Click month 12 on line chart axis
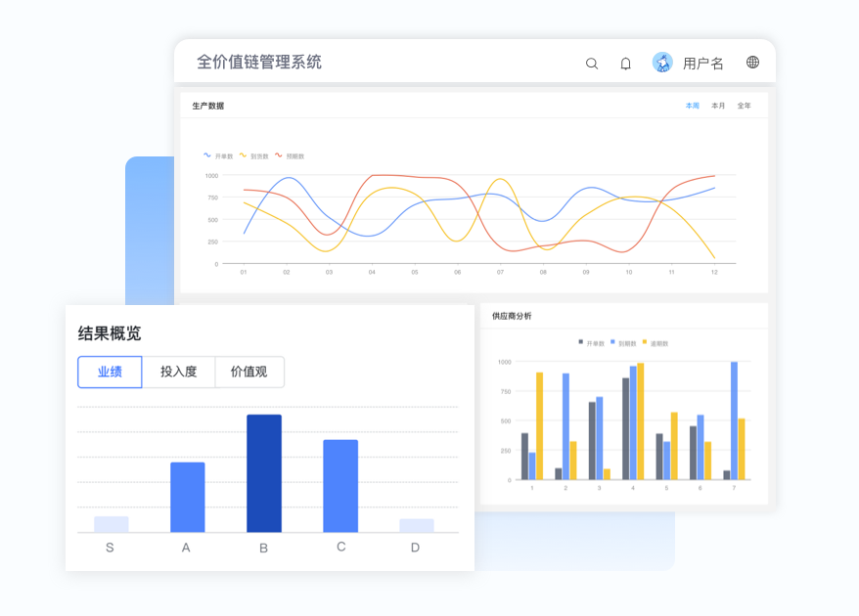 pyautogui.click(x=714, y=272)
